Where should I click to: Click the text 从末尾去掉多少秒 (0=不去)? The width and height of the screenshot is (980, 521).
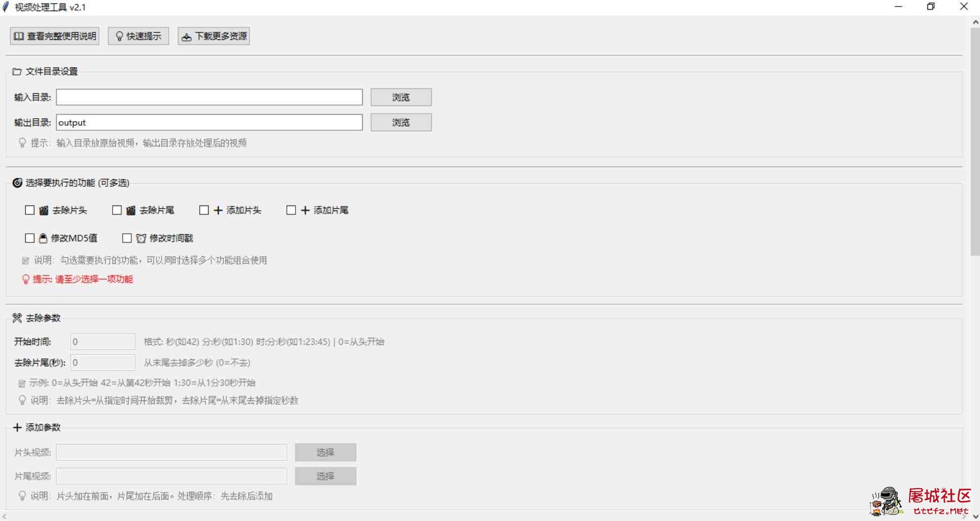(197, 362)
